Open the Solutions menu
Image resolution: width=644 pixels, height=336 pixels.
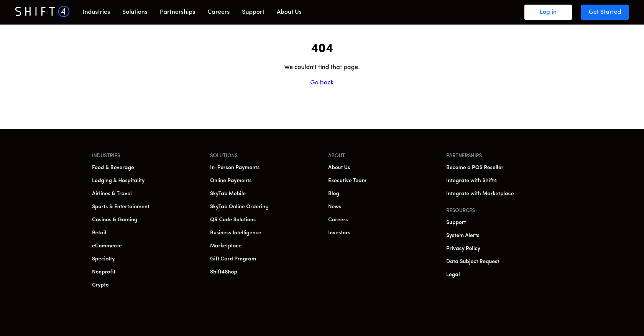135,12
